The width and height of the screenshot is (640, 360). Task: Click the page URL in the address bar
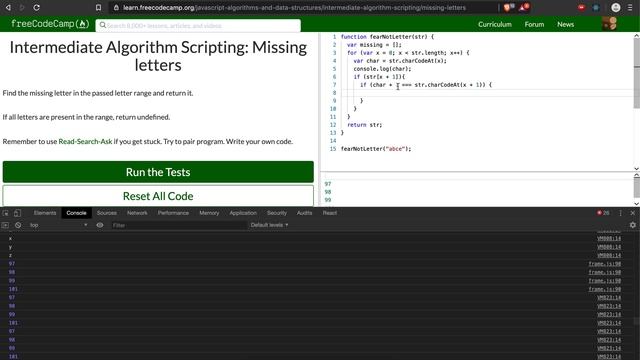pyautogui.click(x=294, y=7)
